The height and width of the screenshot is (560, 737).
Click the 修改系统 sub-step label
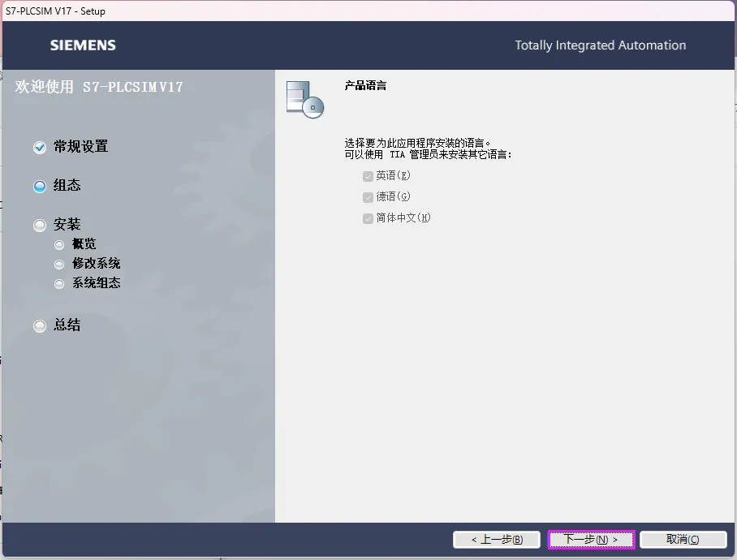97,263
